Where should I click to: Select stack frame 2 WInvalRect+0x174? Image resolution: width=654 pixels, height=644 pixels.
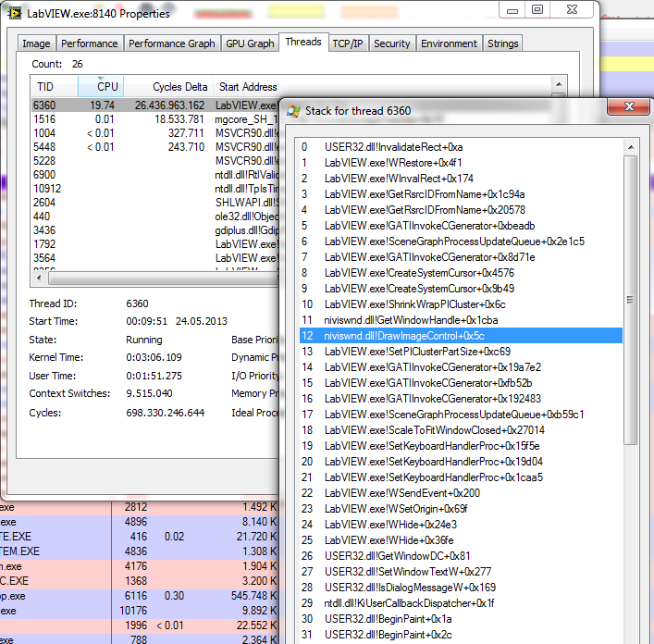(x=461, y=179)
